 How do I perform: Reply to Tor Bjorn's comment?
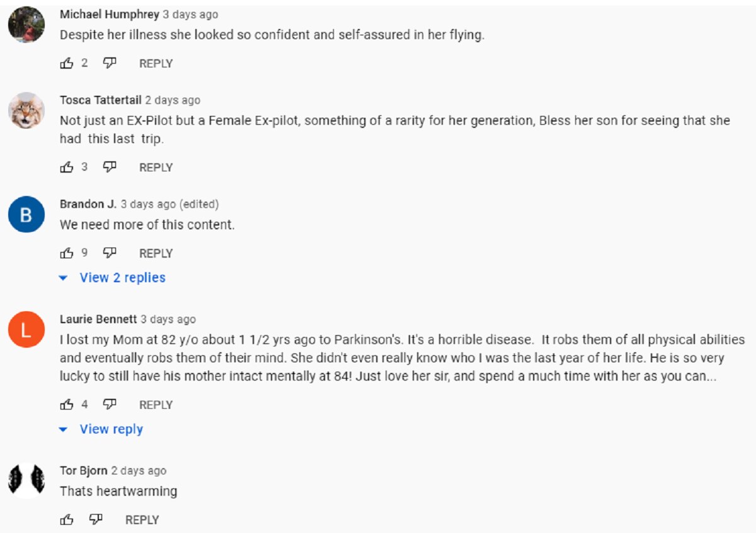[x=142, y=520]
